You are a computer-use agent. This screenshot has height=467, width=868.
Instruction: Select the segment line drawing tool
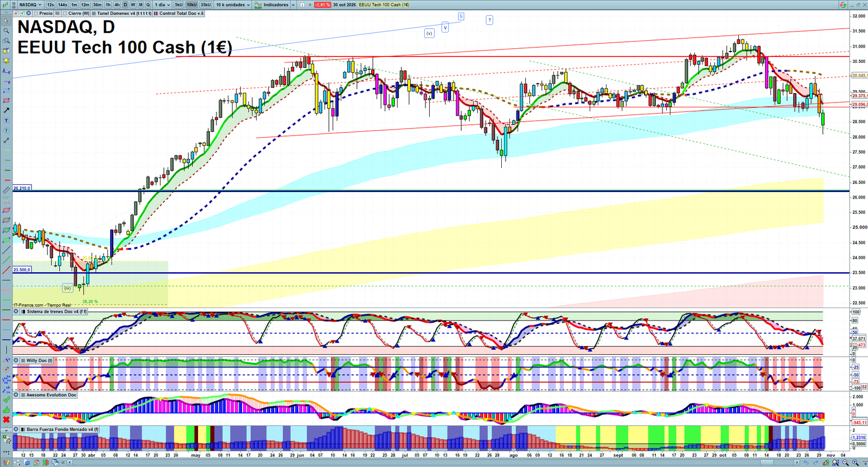click(x=6, y=140)
